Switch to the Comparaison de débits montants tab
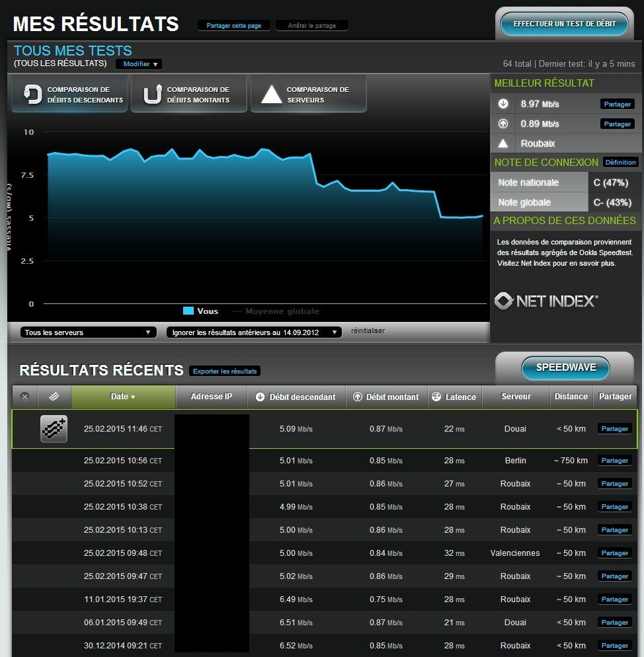Viewport: 644px width, 657px height. [189, 94]
